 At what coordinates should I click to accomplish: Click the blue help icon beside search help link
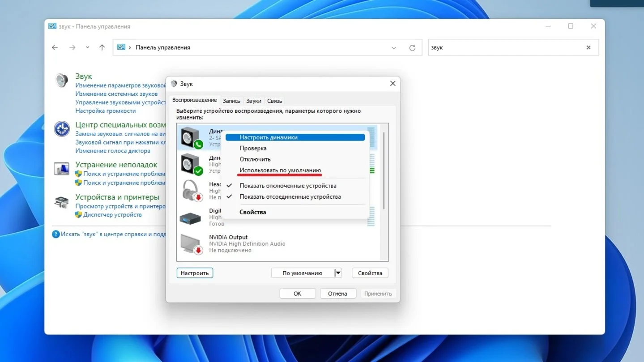click(x=56, y=234)
